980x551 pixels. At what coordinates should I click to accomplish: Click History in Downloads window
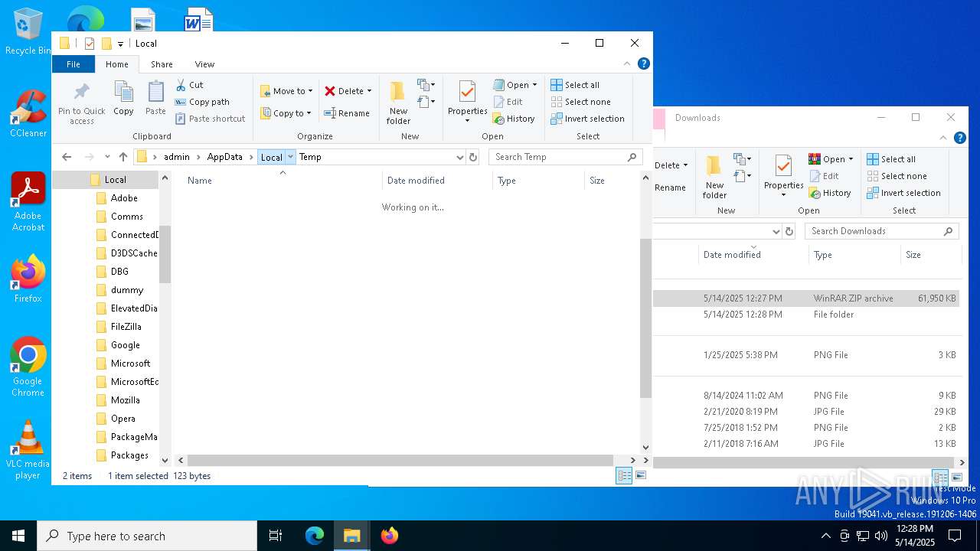(830, 193)
